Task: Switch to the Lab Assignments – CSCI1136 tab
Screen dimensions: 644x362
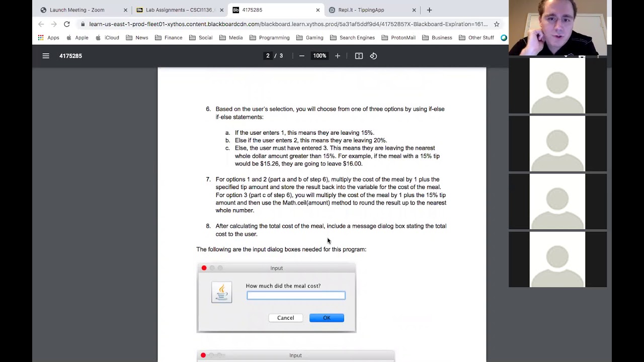Action: tap(180, 10)
